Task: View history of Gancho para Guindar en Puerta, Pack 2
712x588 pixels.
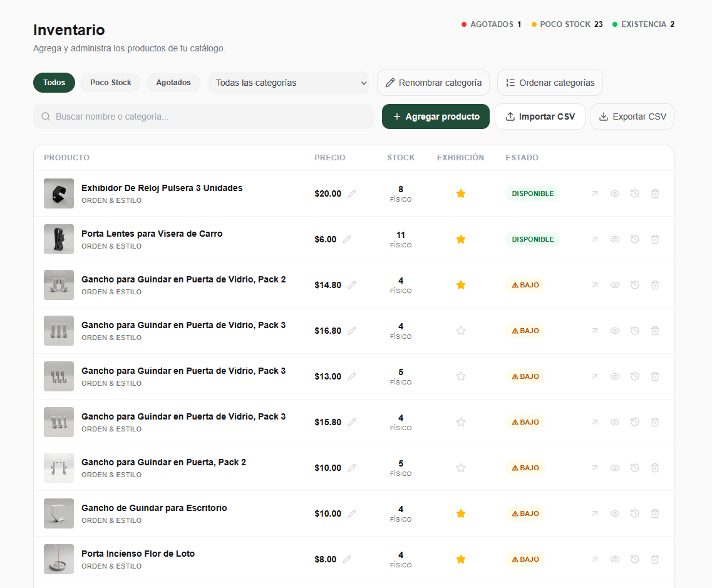Action: coord(635,468)
